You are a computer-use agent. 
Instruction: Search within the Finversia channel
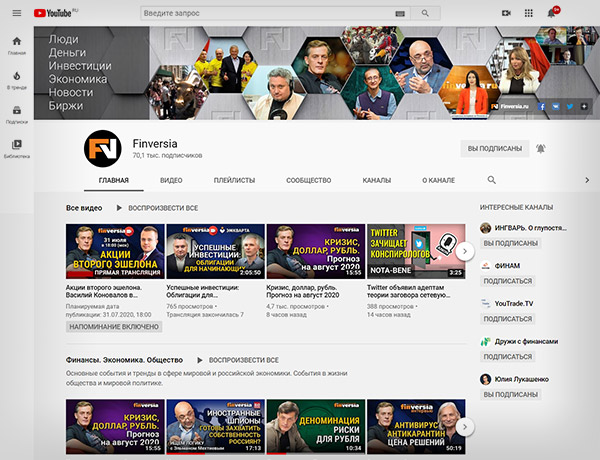(491, 180)
